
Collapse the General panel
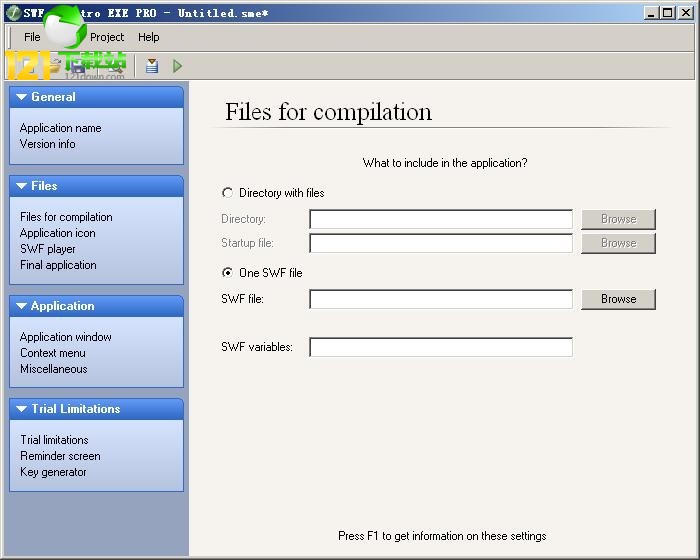21,97
